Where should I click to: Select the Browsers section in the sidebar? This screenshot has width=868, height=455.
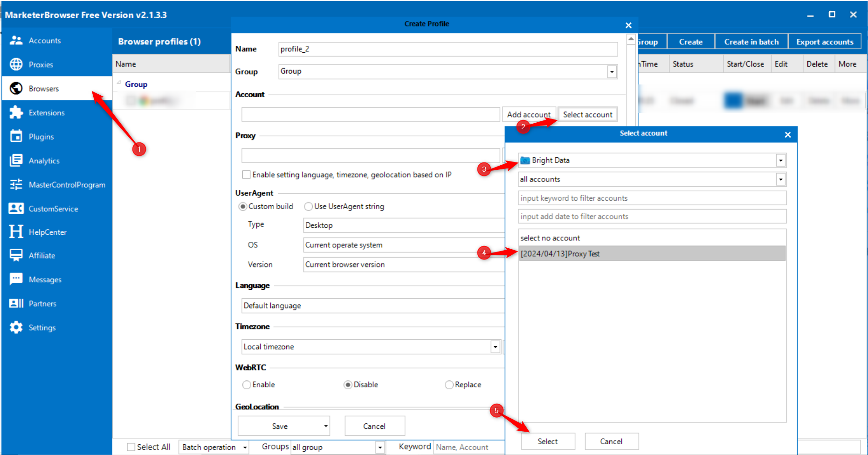click(43, 88)
